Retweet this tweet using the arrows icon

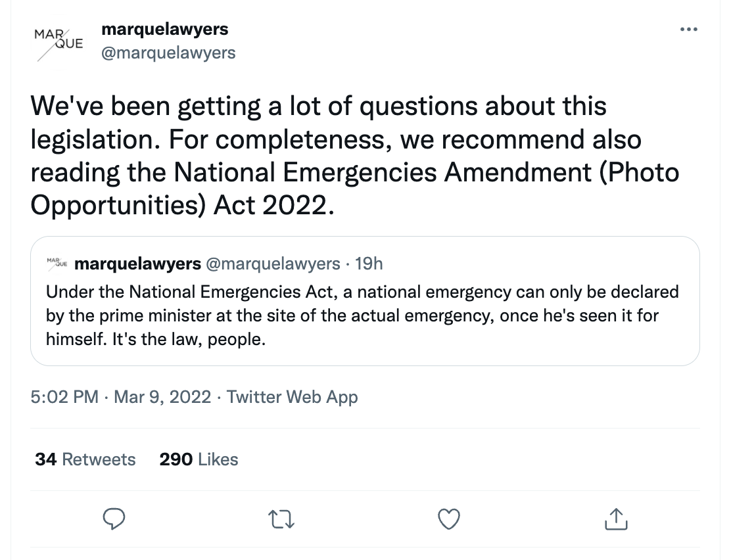pyautogui.click(x=283, y=519)
